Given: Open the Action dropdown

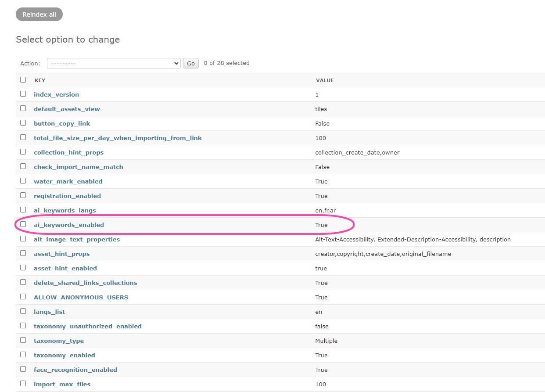Looking at the screenshot, I should click(114, 63).
